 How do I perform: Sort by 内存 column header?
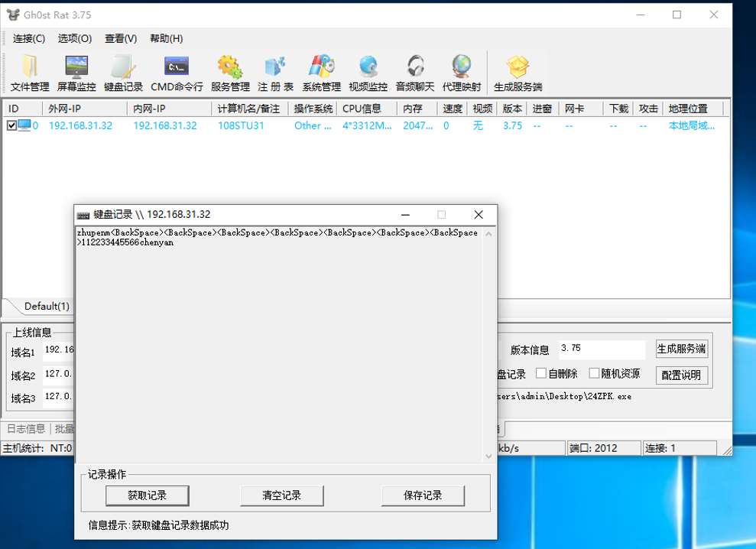(x=417, y=109)
